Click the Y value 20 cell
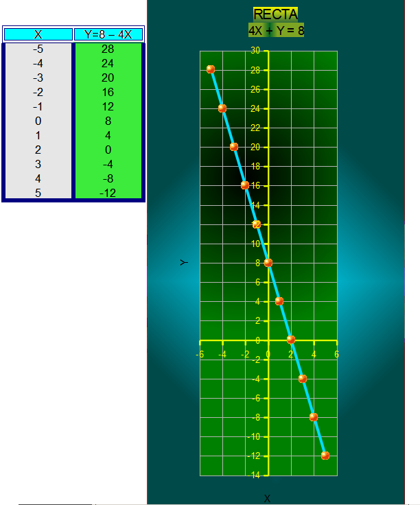420x505 pixels. point(108,78)
